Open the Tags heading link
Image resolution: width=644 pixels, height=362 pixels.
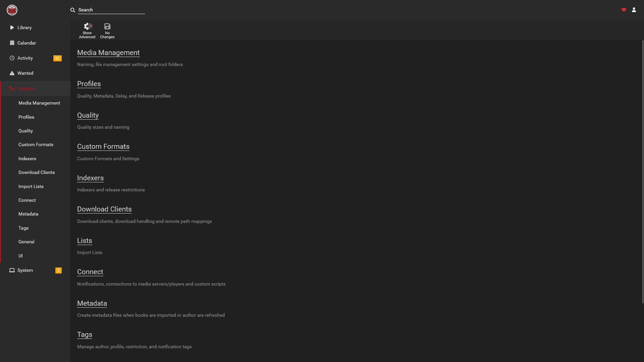tap(85, 335)
